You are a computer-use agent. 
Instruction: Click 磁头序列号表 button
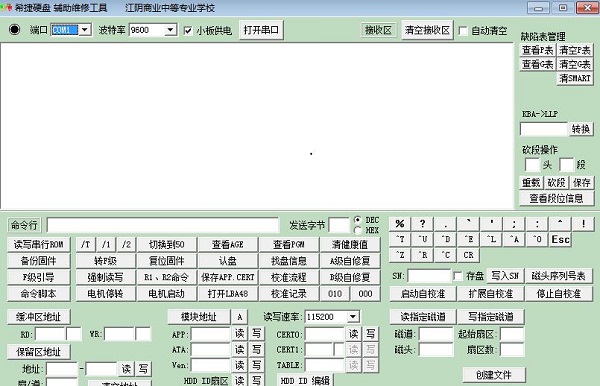click(x=559, y=276)
